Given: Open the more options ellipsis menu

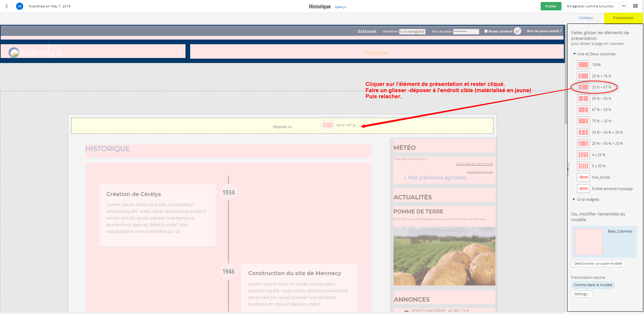Looking at the screenshot, I should click(624, 6).
